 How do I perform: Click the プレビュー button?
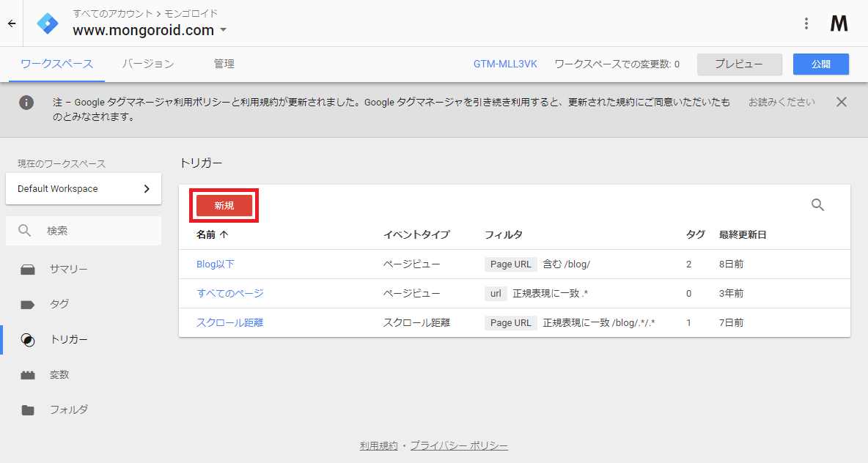pos(739,64)
